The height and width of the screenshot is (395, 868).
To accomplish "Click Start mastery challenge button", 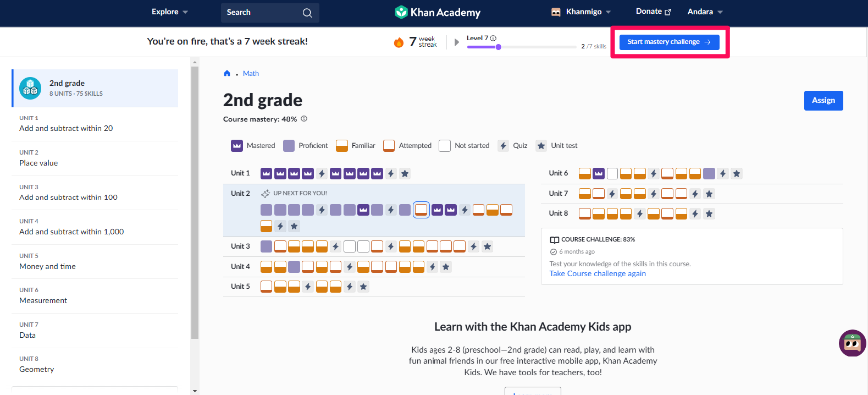I will click(670, 42).
